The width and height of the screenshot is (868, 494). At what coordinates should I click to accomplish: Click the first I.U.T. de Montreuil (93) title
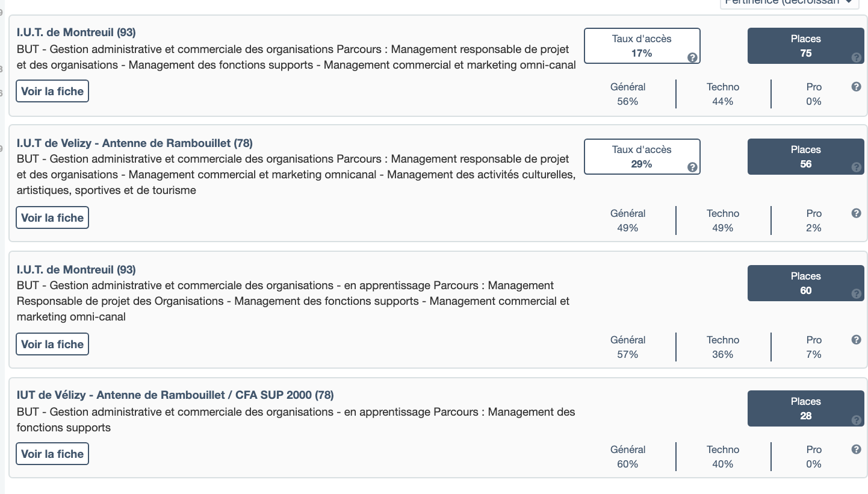point(76,33)
